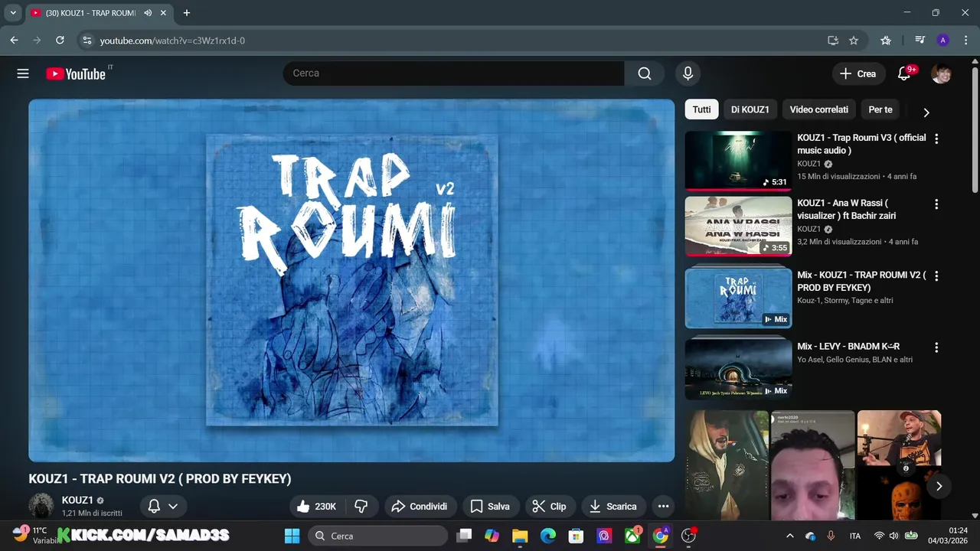Click the Crea button
This screenshot has width=980, height=551.
click(857, 73)
